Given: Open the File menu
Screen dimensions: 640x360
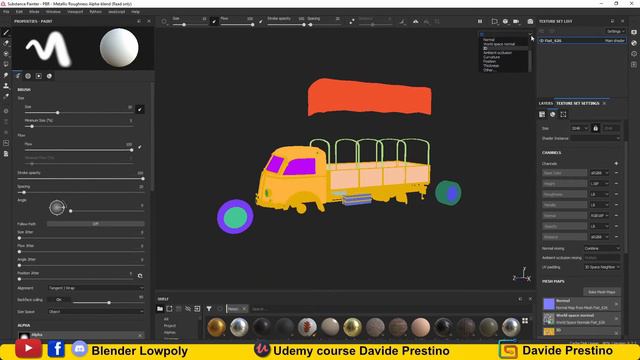Looking at the screenshot, I should point(6,12).
